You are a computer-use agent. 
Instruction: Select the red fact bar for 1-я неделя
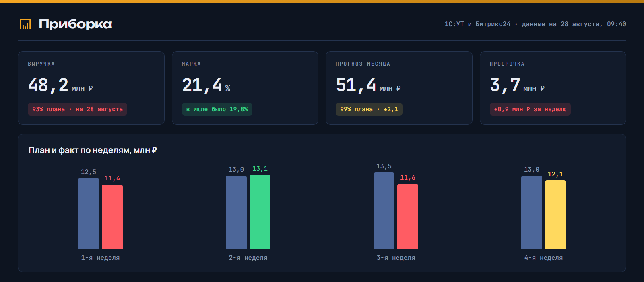click(112, 217)
